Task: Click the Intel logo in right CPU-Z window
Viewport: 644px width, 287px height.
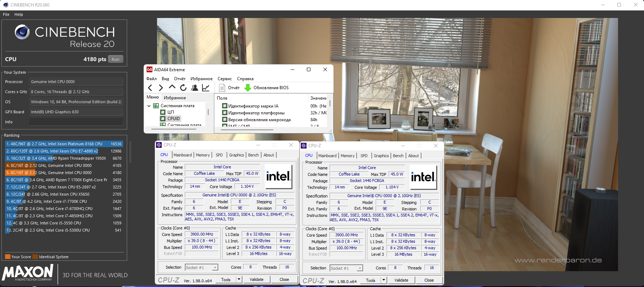Action: (x=423, y=177)
